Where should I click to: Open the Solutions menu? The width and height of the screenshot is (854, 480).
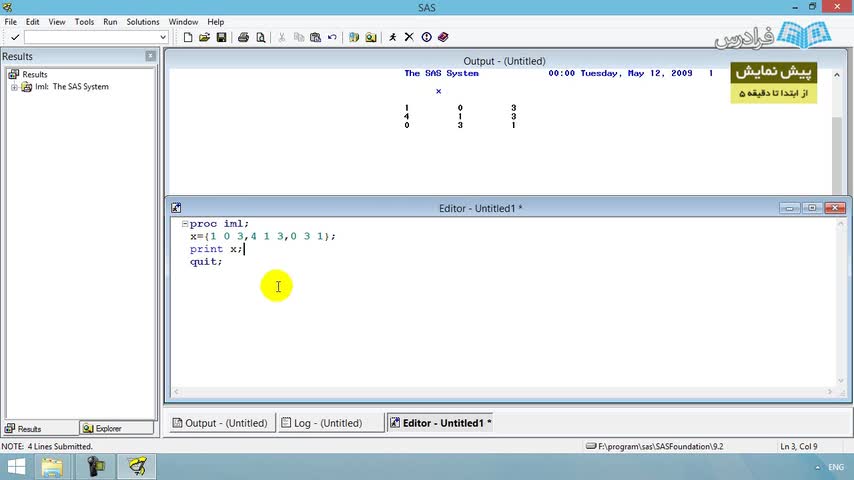click(x=143, y=22)
